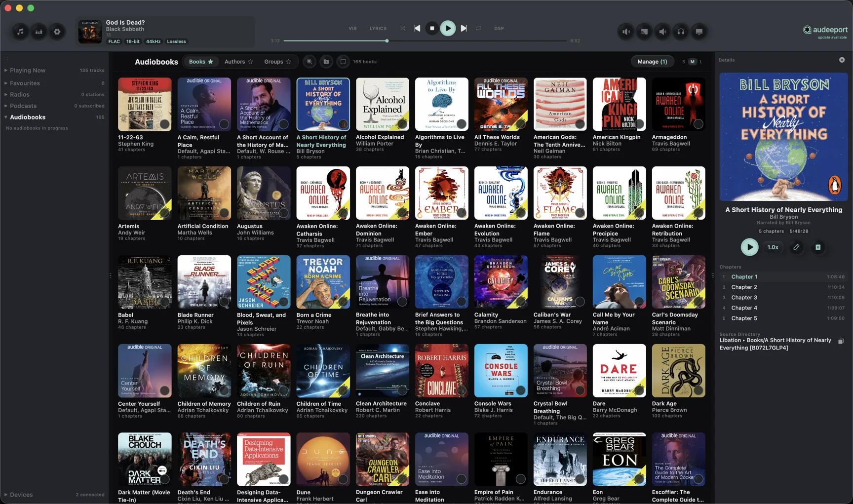Image resolution: width=853 pixels, height=504 pixels.
Task: Open the 1.0x playback speed selector
Action: (x=773, y=247)
